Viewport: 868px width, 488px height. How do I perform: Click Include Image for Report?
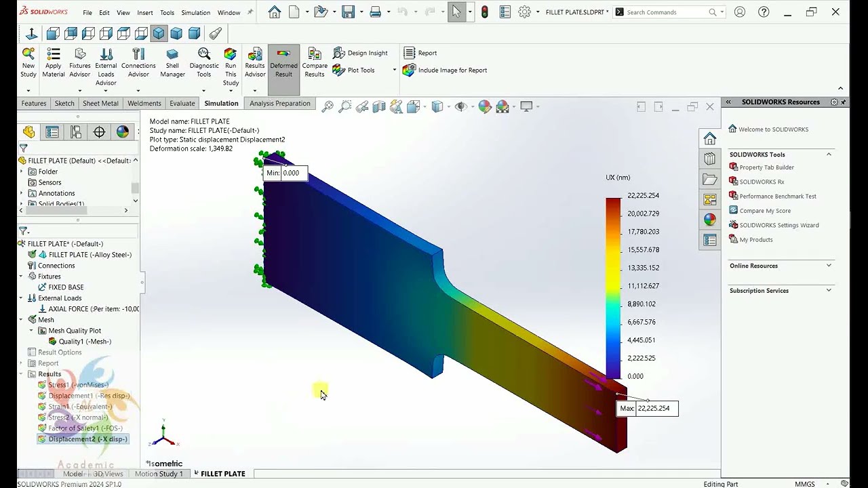[x=445, y=70]
